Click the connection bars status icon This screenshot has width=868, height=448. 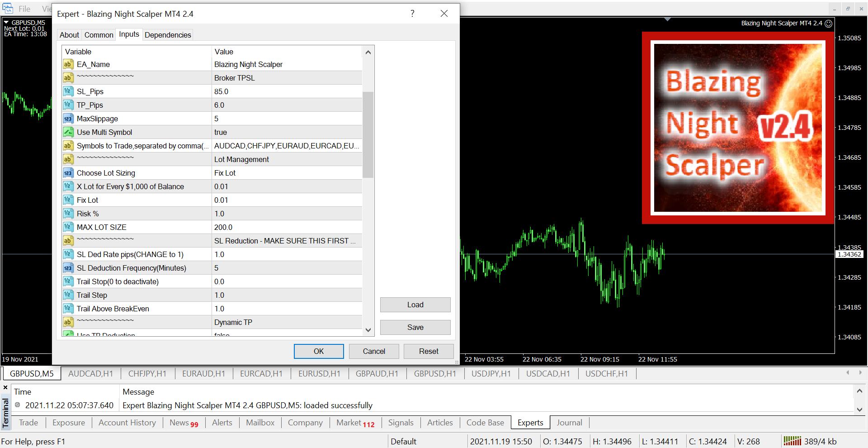coord(792,441)
